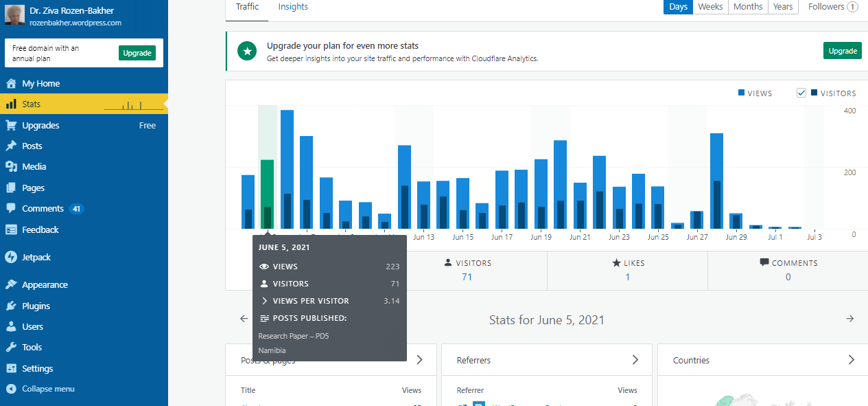Screen dimensions: 868x406
Task: Select the Comments stat tab showing 0
Action: [x=788, y=270]
